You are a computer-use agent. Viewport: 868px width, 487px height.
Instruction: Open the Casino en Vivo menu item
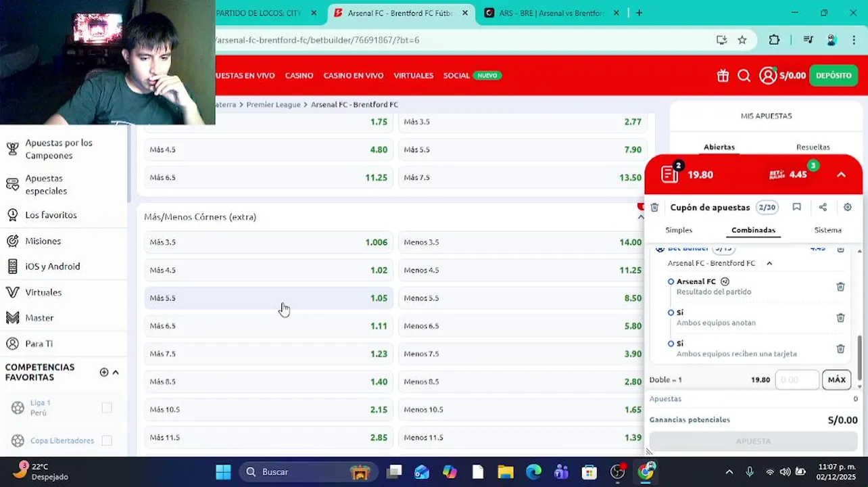coord(353,76)
